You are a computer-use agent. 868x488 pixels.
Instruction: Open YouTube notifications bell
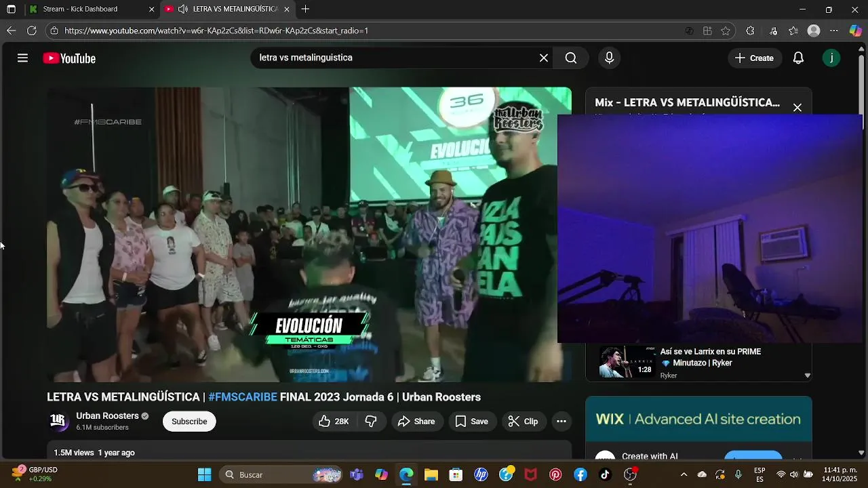coord(798,58)
